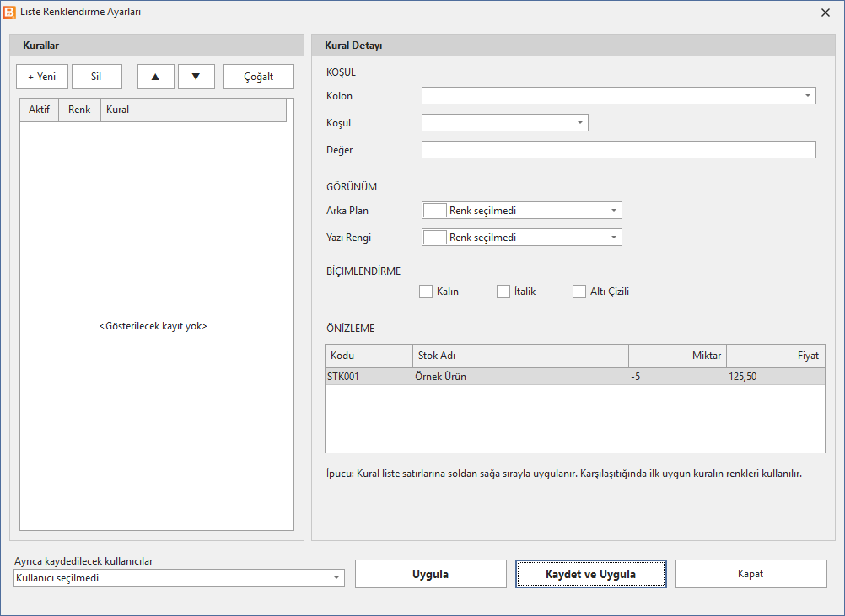Click the Kodu preview column header
Image resolution: width=845 pixels, height=616 pixels.
(x=369, y=356)
